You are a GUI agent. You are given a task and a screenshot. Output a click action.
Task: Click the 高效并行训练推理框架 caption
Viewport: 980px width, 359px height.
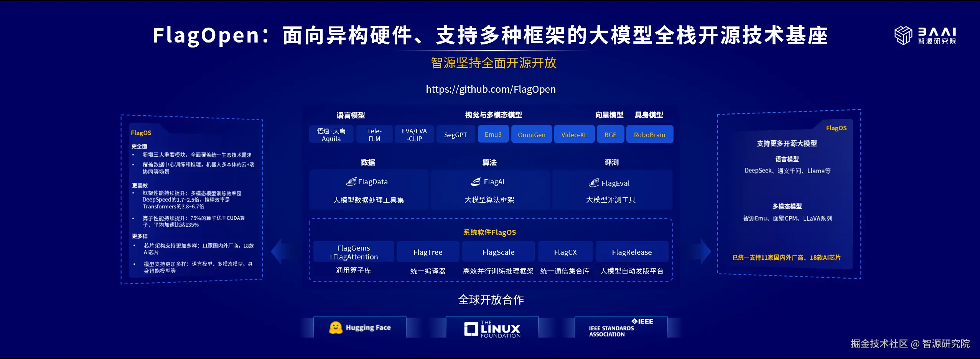pyautogui.click(x=498, y=271)
